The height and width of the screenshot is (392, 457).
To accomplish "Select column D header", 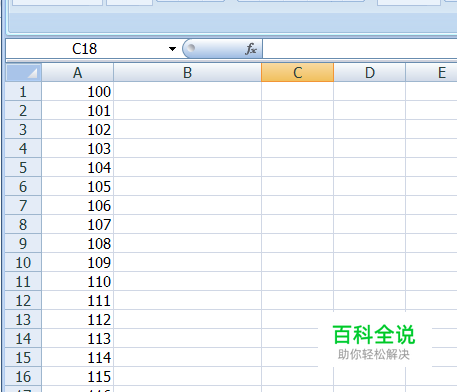I will coord(369,72).
